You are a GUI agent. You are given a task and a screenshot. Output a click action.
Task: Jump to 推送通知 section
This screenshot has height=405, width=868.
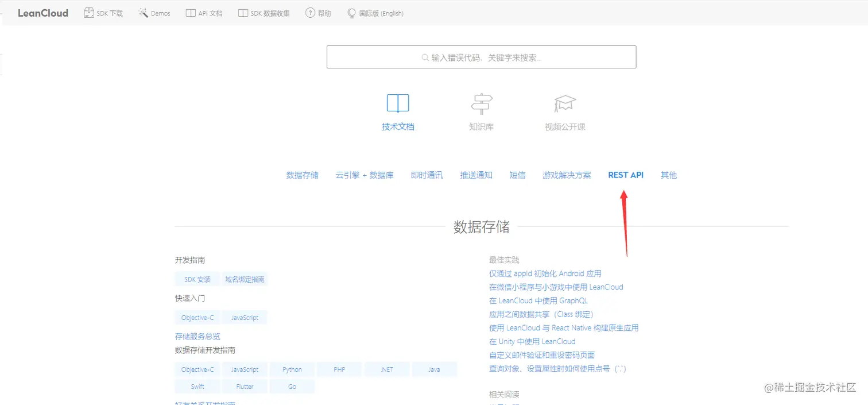[x=476, y=175]
